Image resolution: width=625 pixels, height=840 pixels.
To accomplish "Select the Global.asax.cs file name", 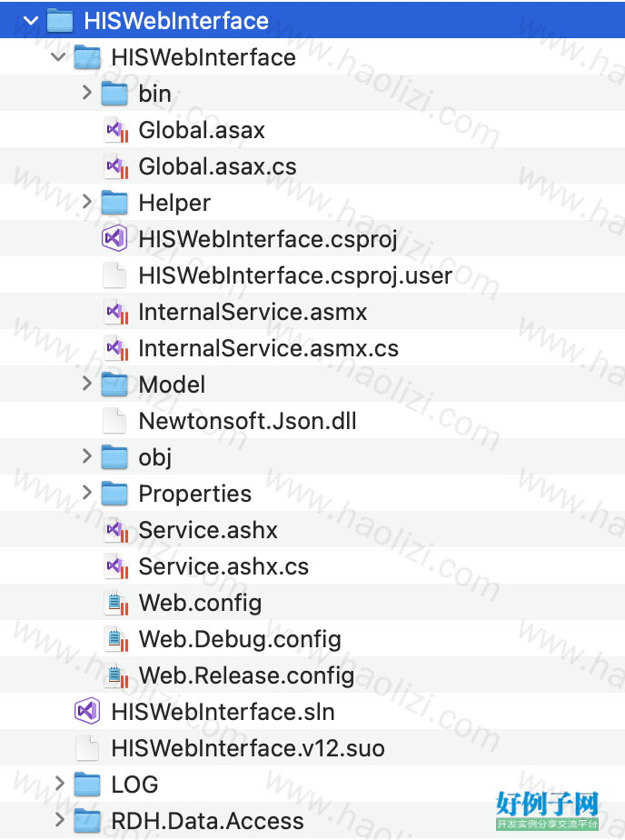I will 217,166.
